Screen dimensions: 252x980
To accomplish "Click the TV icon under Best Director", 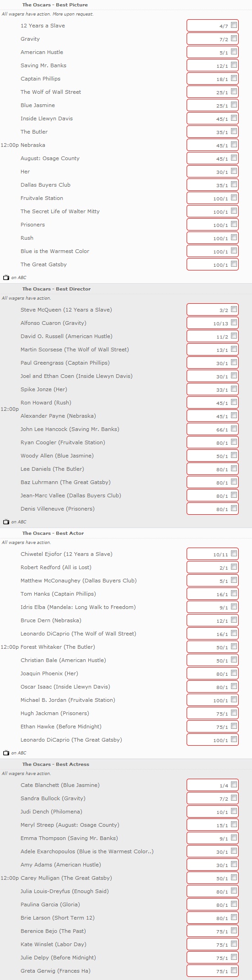I will click(x=6, y=522).
